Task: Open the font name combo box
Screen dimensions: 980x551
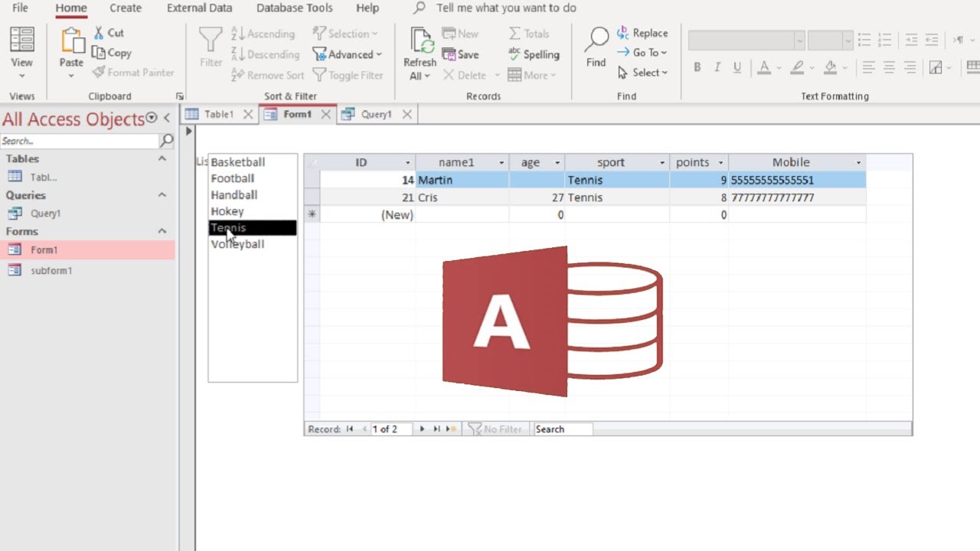Action: 799,40
